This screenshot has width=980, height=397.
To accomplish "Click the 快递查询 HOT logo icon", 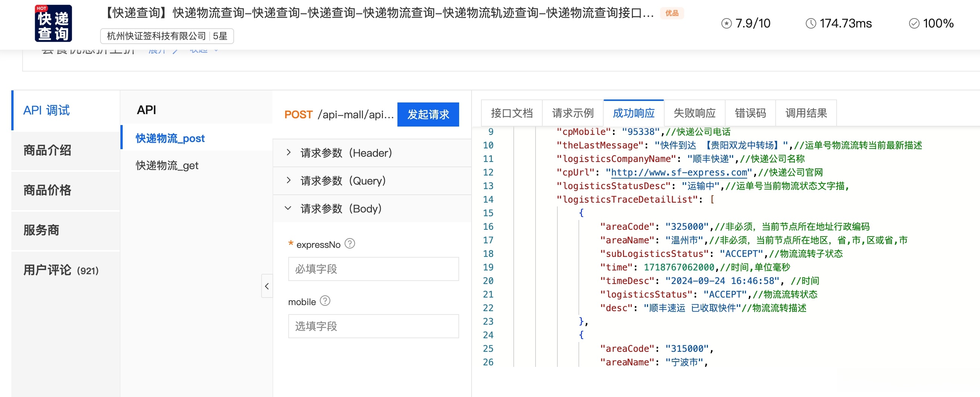I will click(x=53, y=23).
